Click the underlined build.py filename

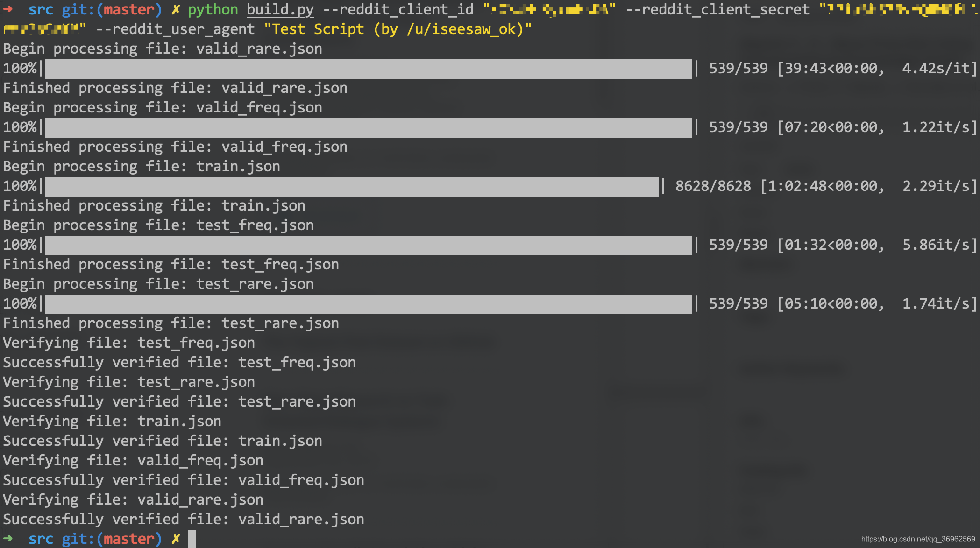coord(280,9)
